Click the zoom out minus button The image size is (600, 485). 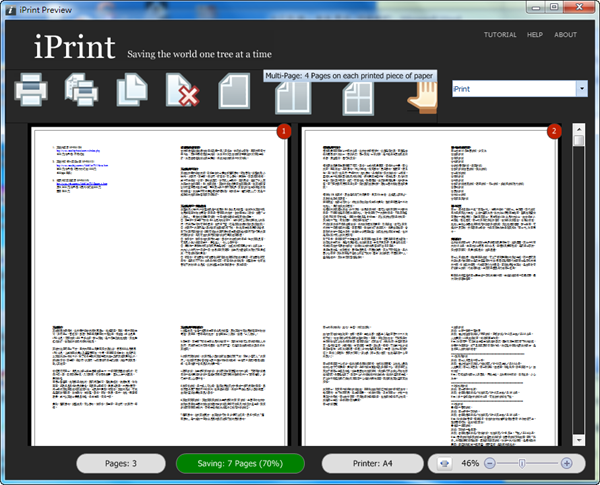pyautogui.click(x=489, y=464)
